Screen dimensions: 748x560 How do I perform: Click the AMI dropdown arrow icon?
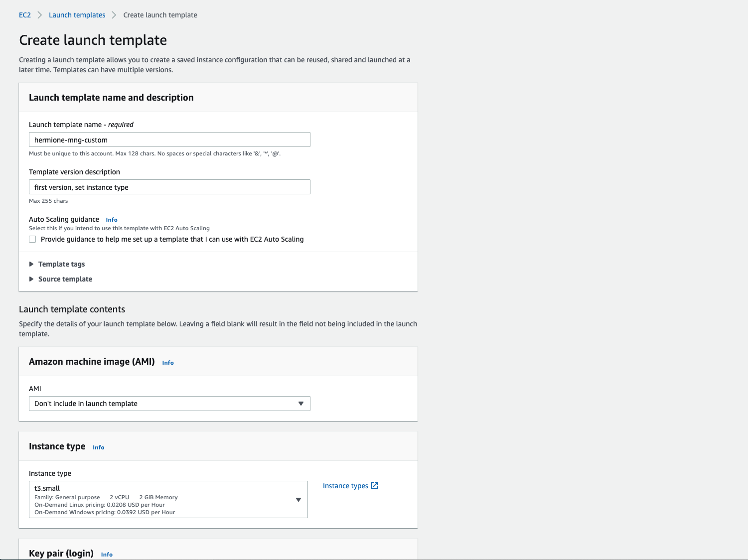301,404
